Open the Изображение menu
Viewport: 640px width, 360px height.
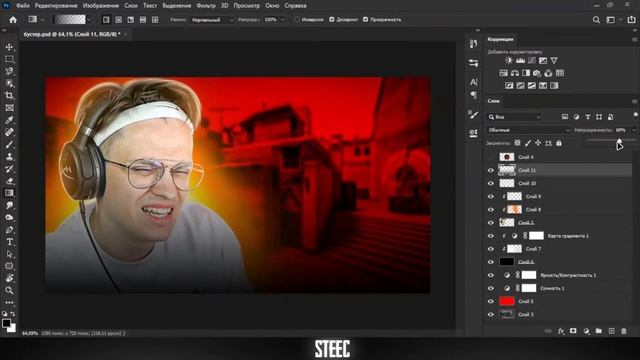[101, 6]
